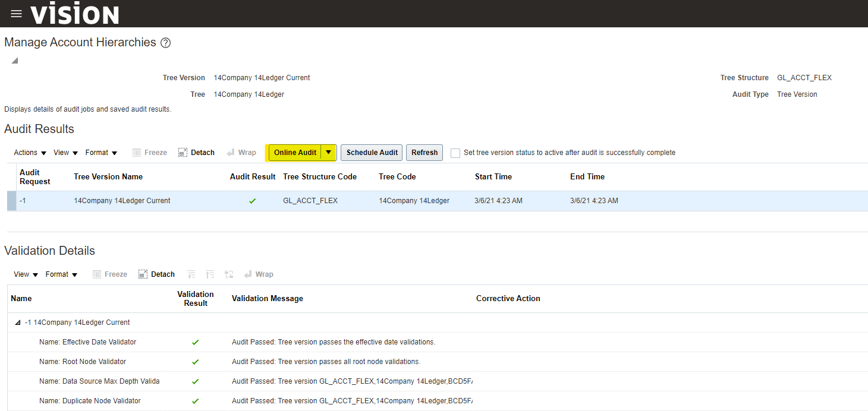The image size is (868, 411).
Task: Open the Online Audit dropdown arrow
Action: (x=328, y=153)
